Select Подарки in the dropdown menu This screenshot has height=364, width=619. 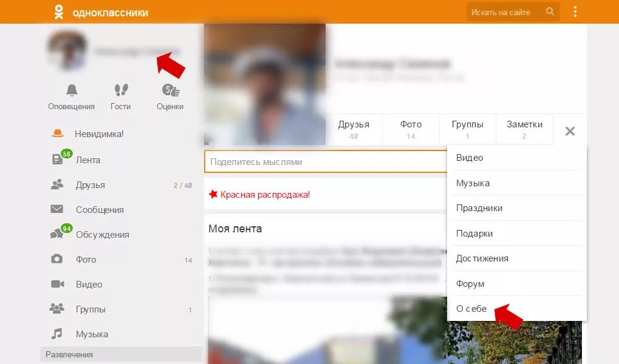[517, 233]
